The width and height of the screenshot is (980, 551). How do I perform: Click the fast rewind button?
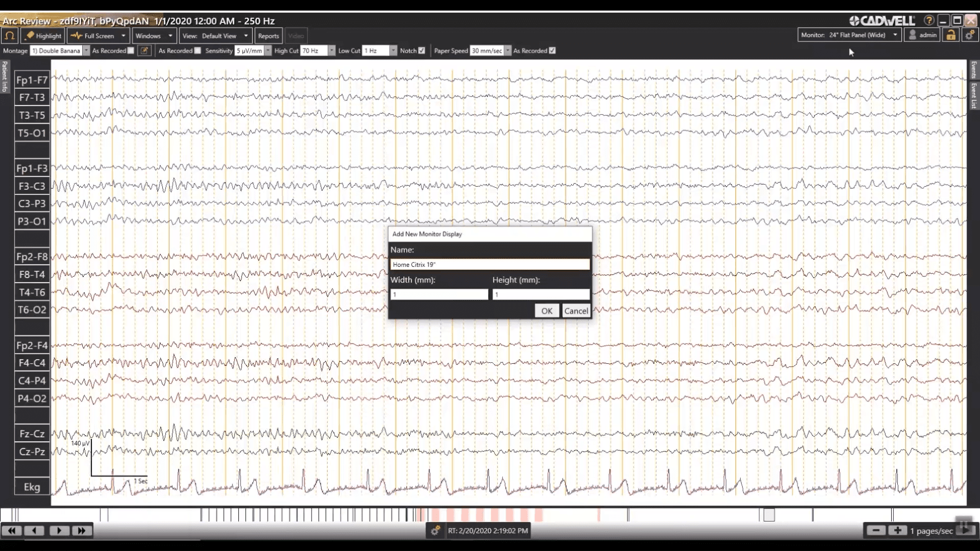point(12,531)
